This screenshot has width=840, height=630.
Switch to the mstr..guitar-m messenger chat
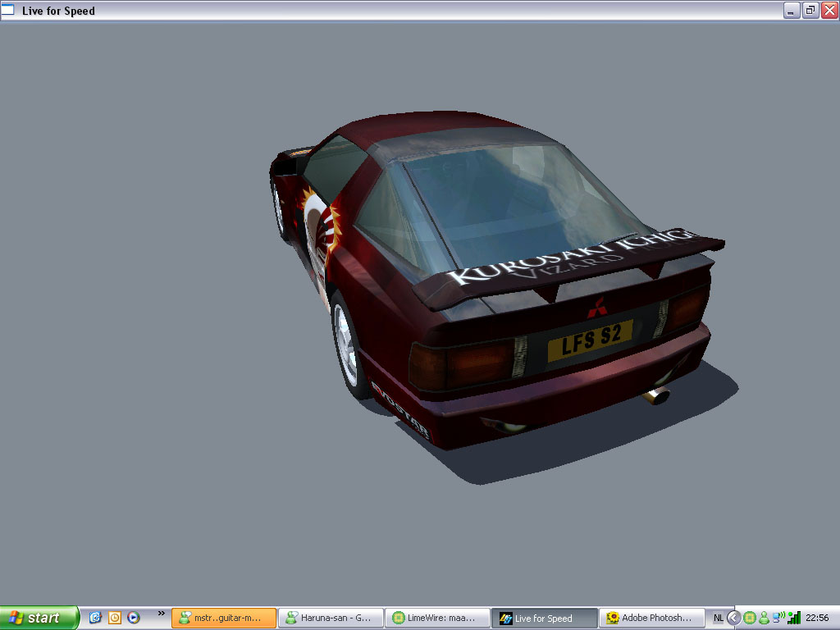tap(224, 619)
